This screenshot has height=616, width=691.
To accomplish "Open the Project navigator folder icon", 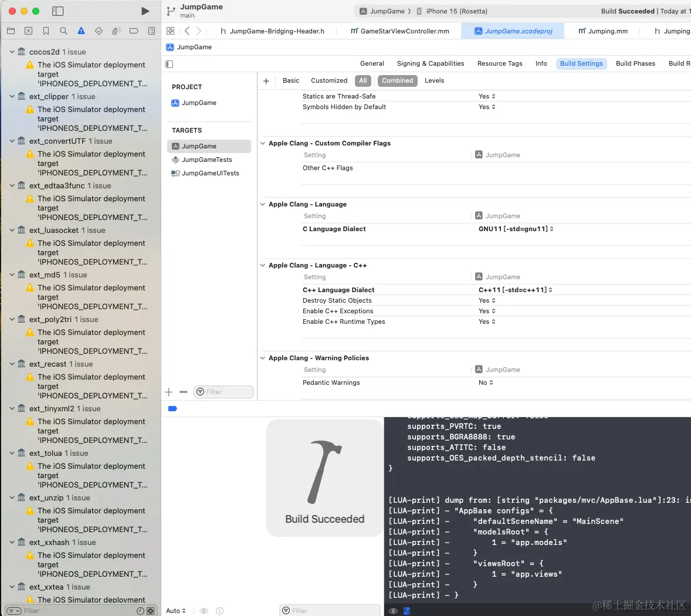I will point(11,31).
